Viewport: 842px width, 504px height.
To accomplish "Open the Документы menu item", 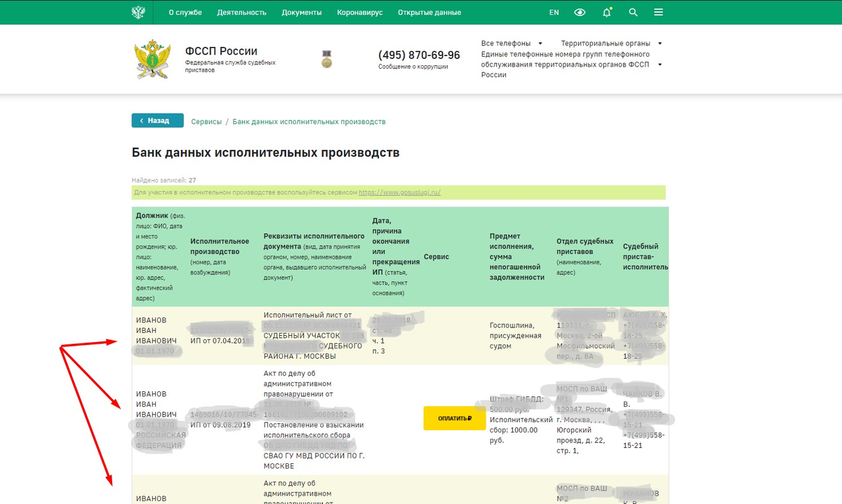I will [x=302, y=13].
